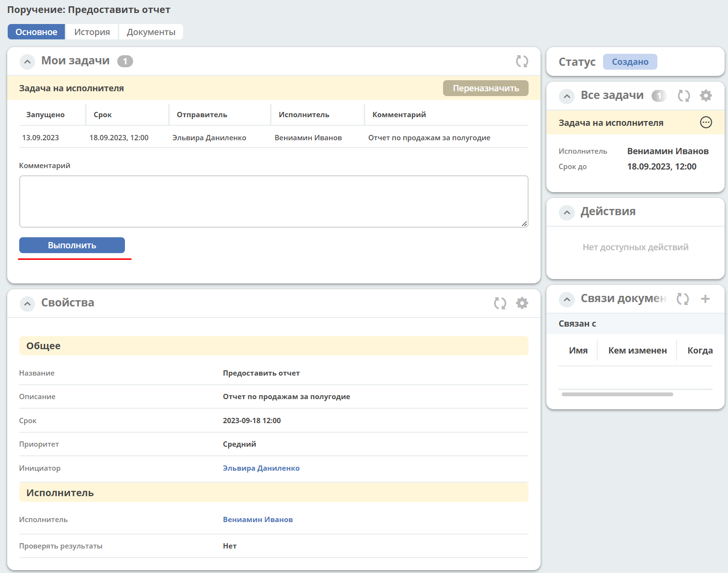Click the Исполнитель group heading in Свойства
728x573 pixels.
coord(274,492)
